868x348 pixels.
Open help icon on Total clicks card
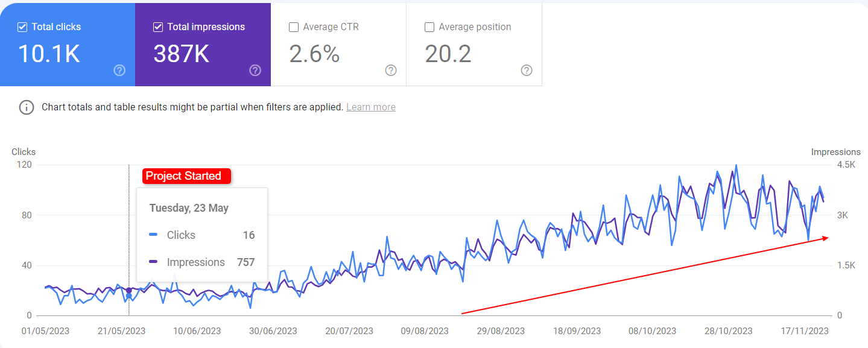click(119, 71)
